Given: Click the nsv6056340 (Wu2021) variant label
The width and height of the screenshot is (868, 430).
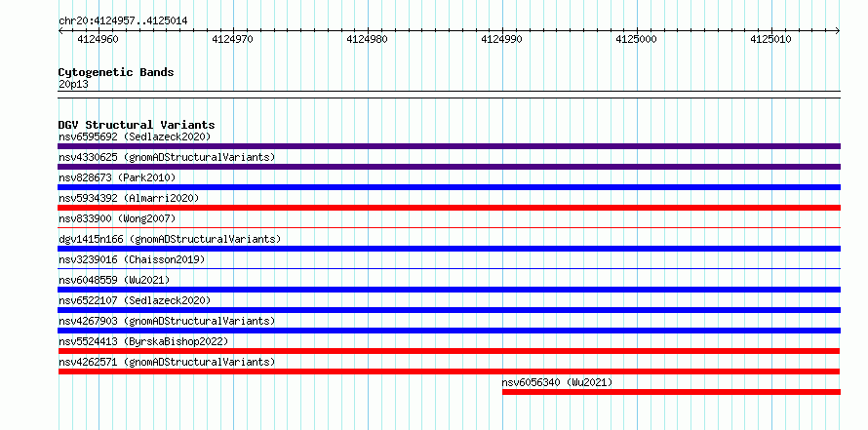Looking at the screenshot, I should tap(558, 382).
